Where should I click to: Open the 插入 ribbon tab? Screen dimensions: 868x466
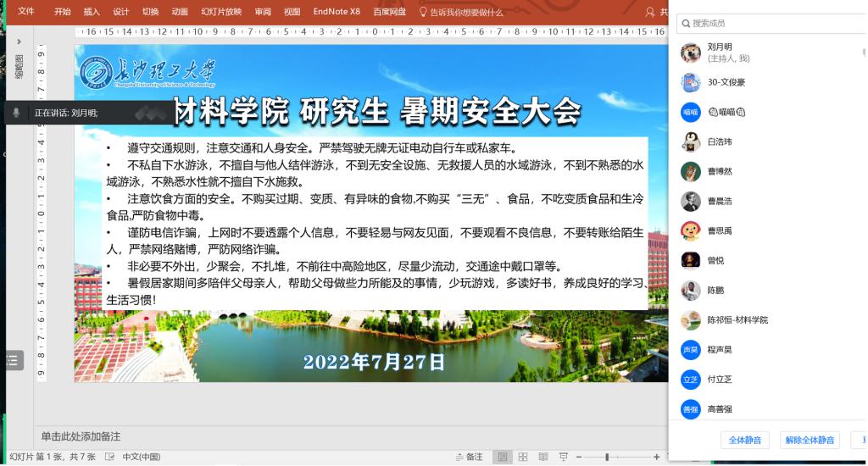pyautogui.click(x=92, y=13)
